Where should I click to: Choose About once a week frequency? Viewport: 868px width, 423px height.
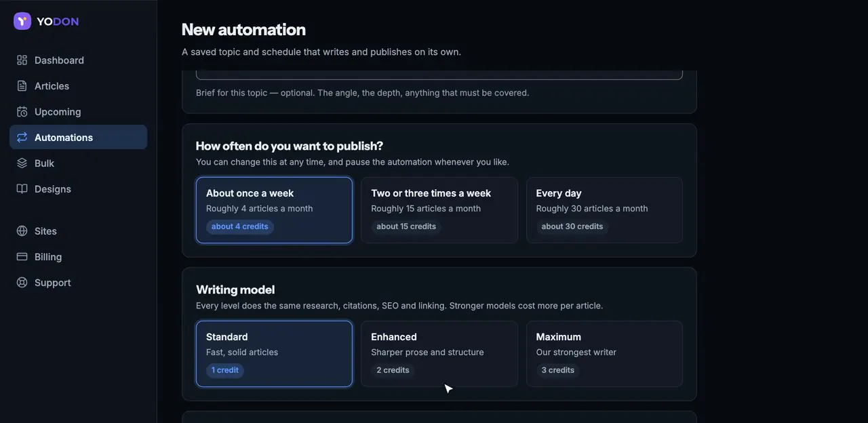[274, 210]
